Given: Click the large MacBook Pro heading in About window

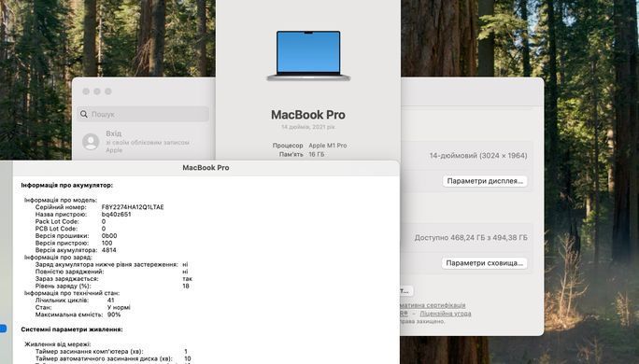Looking at the screenshot, I should [308, 115].
